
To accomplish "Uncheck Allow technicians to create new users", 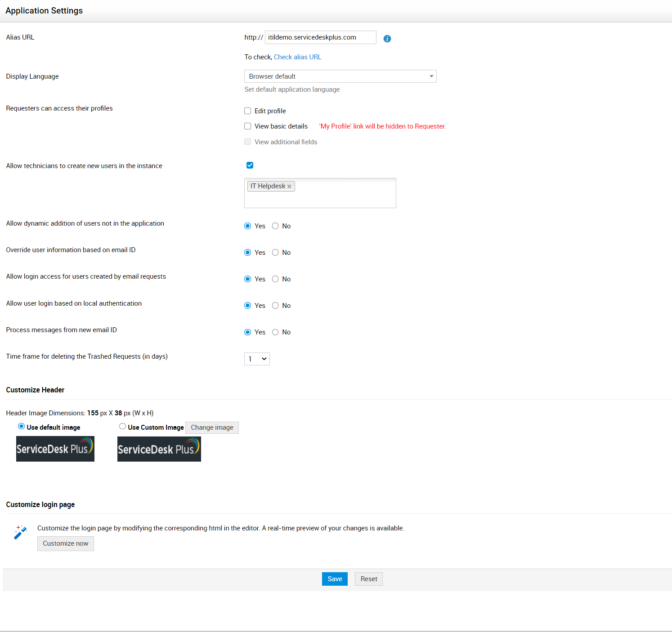I will tap(250, 165).
